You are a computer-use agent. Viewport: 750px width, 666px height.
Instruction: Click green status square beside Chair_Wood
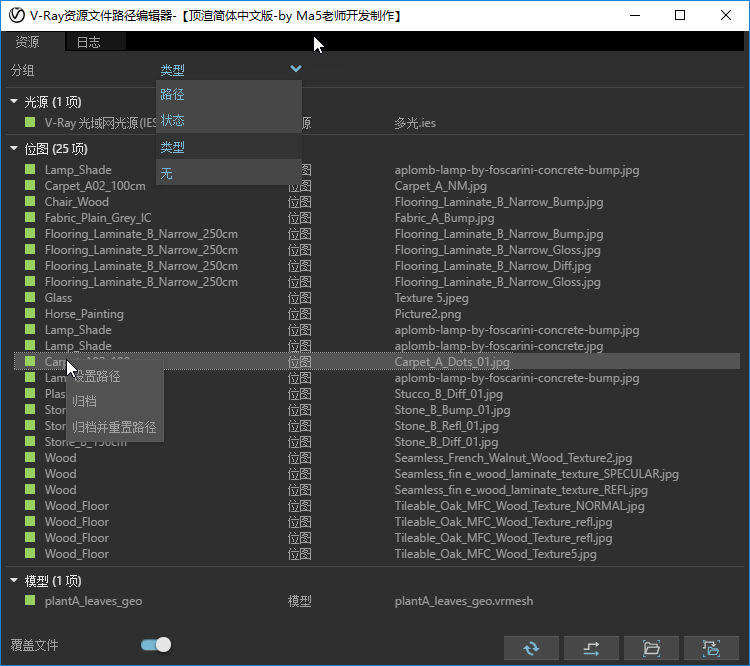point(30,201)
